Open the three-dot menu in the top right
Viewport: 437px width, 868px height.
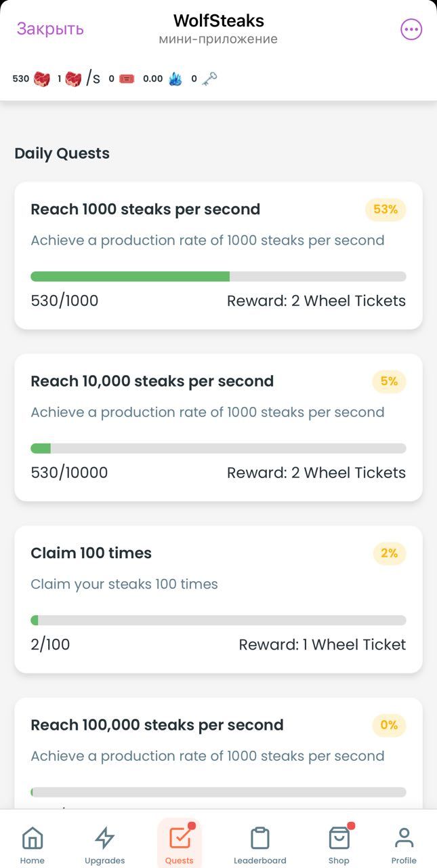[411, 28]
